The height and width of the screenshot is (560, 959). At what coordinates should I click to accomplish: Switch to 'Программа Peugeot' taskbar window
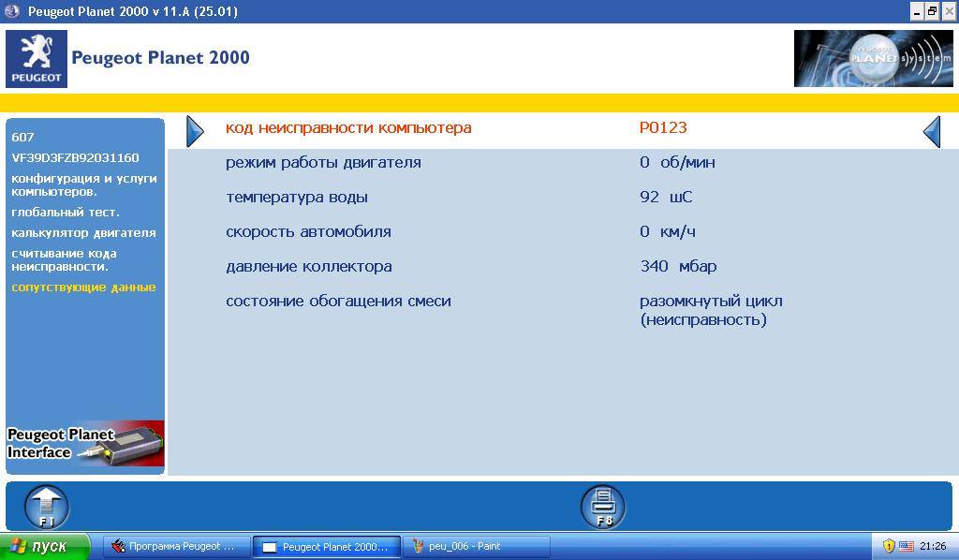[175, 547]
